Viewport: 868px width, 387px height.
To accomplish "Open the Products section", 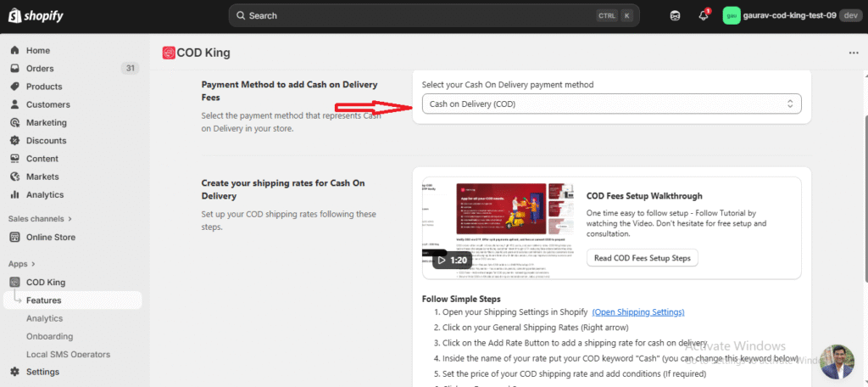I will [43, 87].
